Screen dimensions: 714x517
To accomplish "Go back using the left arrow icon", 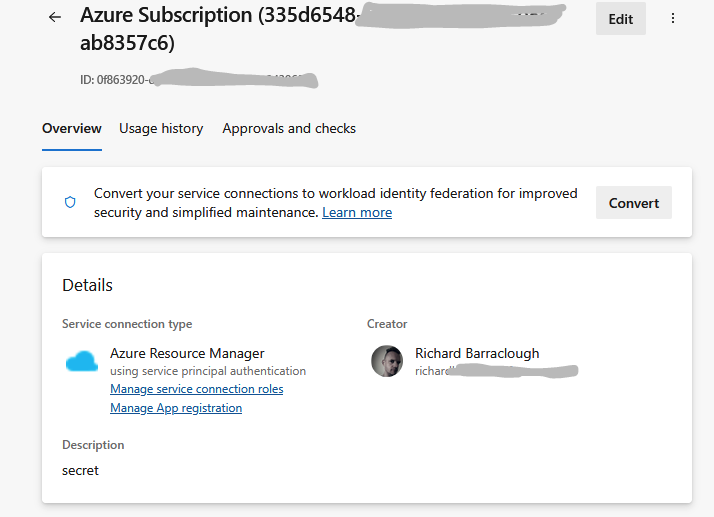I will [x=55, y=17].
